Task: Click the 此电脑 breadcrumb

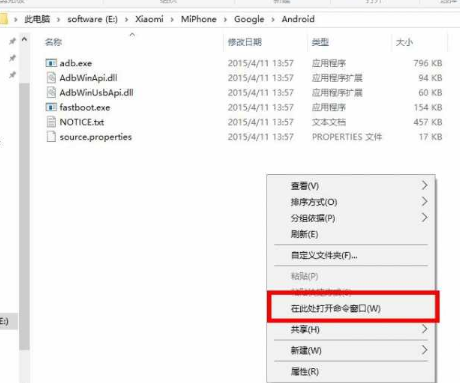Action: (x=37, y=19)
